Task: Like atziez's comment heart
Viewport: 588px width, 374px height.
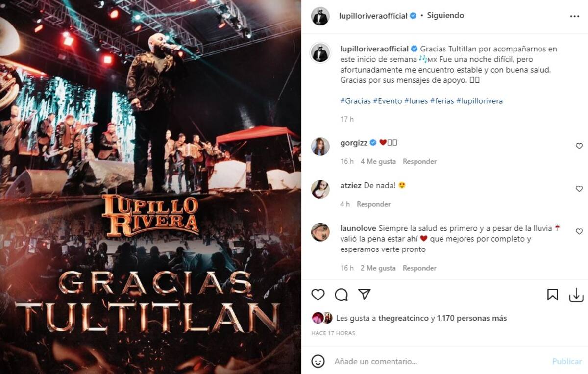Action: click(x=579, y=189)
